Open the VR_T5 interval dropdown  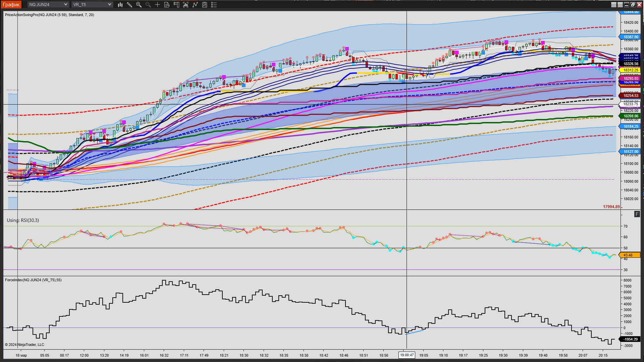[x=92, y=4]
